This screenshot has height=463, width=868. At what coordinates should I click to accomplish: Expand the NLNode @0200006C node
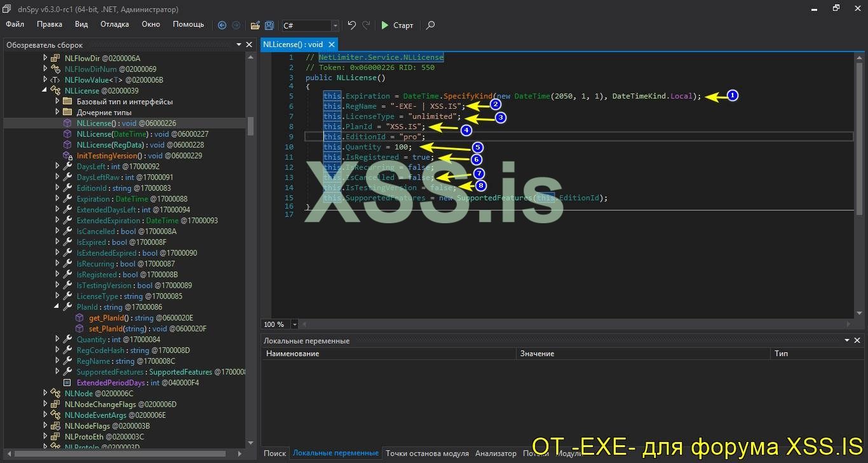click(x=45, y=394)
